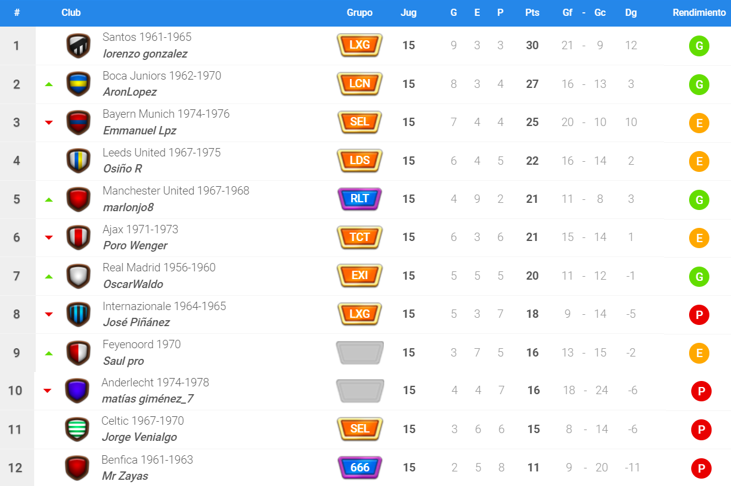
Task: Click the Rendimiento column header
Action: click(x=699, y=13)
